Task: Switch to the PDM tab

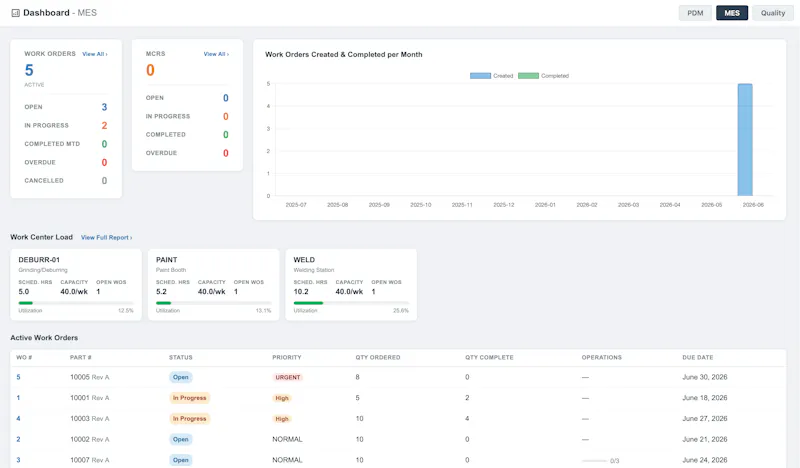Action: coord(695,13)
